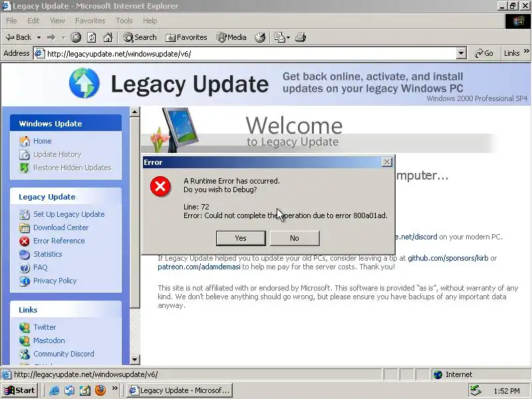532x399 pixels.
Task: Click the Statistics icon
Action: 25,255
